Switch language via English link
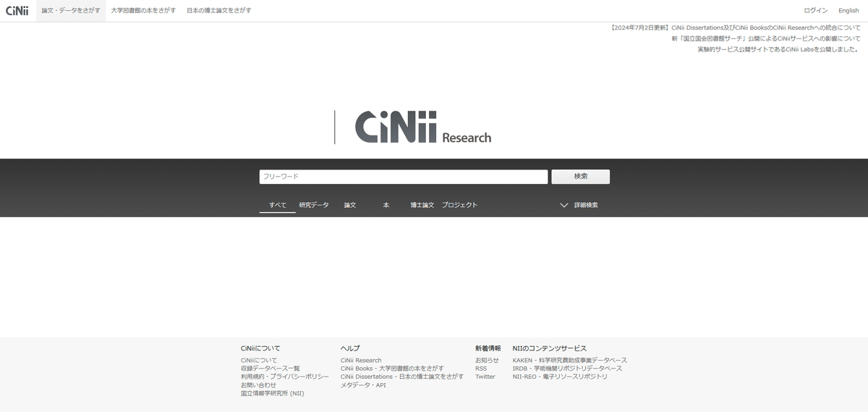The height and width of the screenshot is (412, 868). coord(848,11)
